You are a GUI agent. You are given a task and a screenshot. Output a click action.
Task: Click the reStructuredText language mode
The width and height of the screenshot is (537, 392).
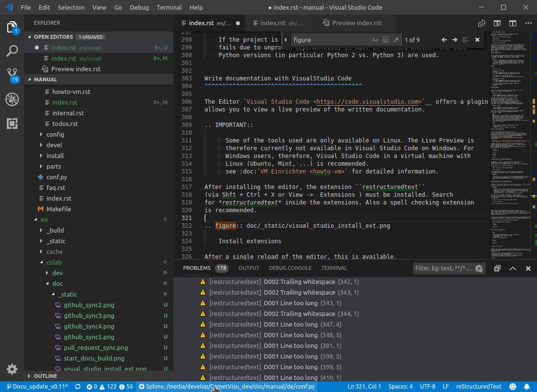coord(478,387)
